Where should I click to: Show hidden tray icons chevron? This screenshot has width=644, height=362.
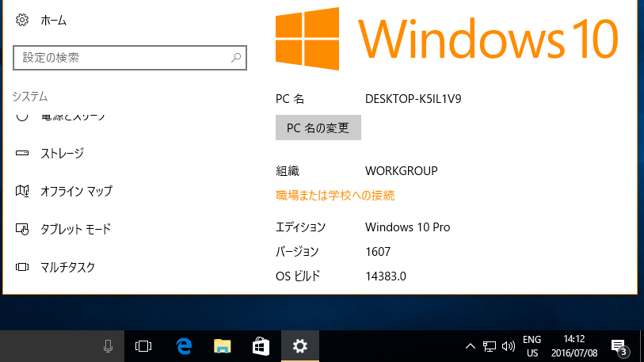[471, 346]
